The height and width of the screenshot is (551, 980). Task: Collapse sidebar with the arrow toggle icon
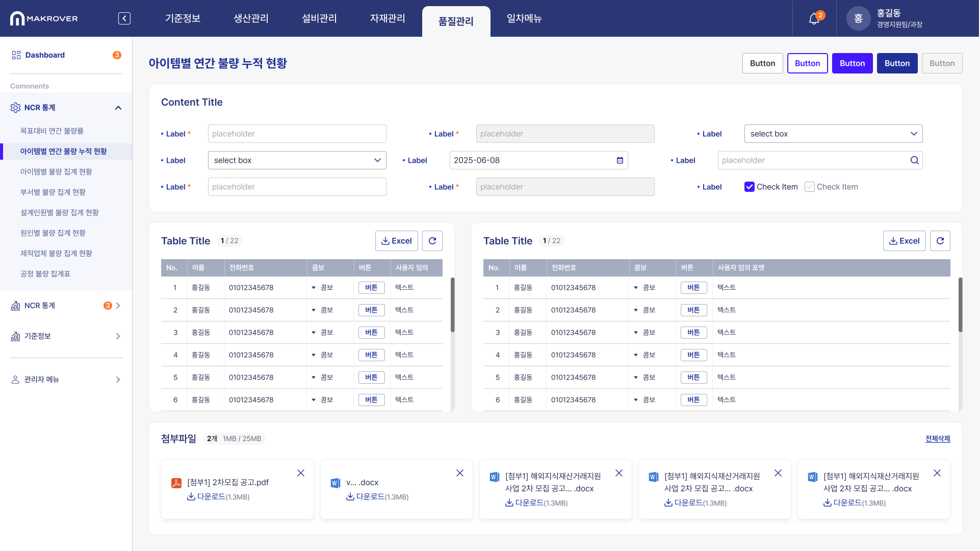point(124,18)
